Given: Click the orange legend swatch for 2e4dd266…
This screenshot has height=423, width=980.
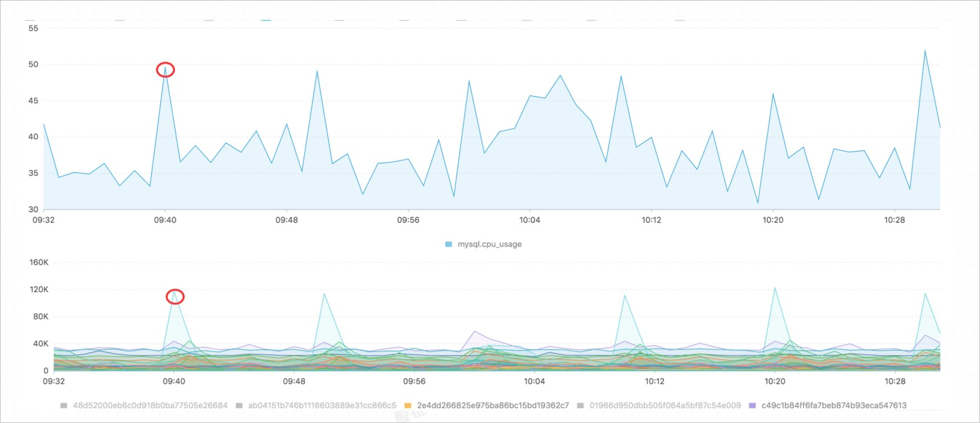Looking at the screenshot, I should pos(408,406).
